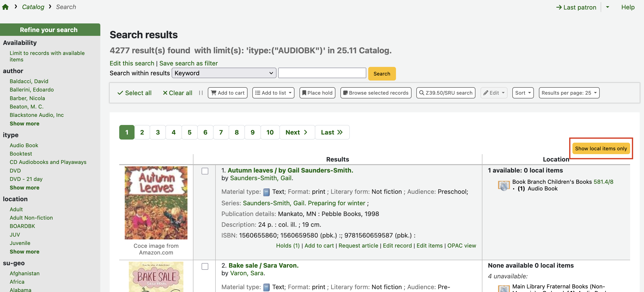
Task: Go to results page 5
Action: click(x=190, y=132)
